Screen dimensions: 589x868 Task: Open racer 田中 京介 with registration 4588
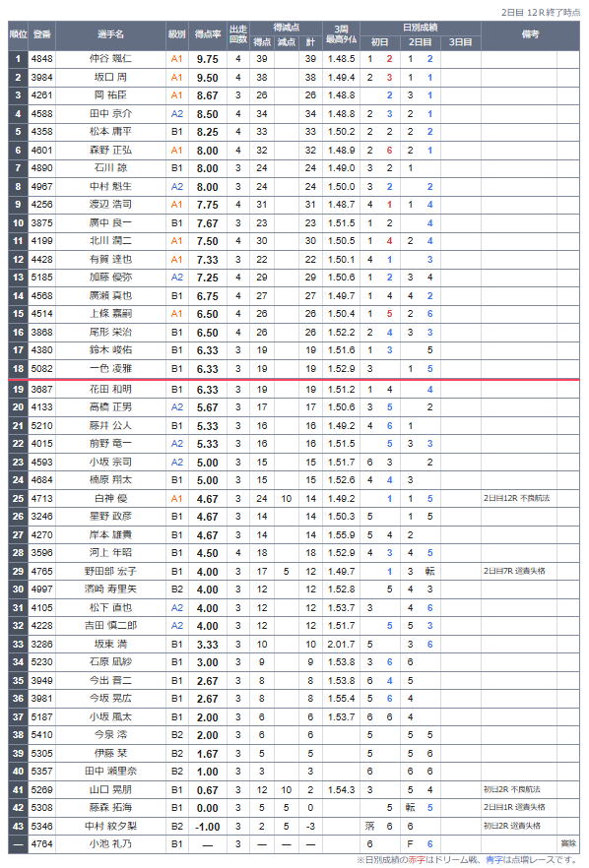(111, 113)
